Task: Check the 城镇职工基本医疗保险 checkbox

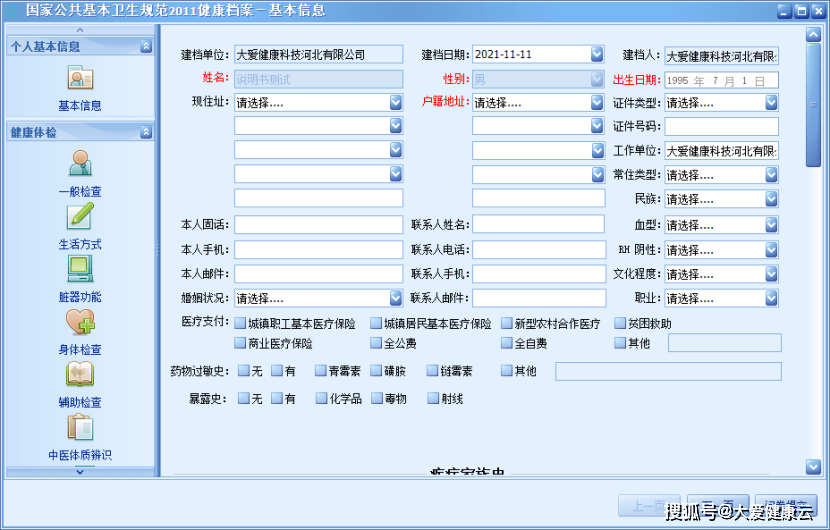Action: coord(240,323)
